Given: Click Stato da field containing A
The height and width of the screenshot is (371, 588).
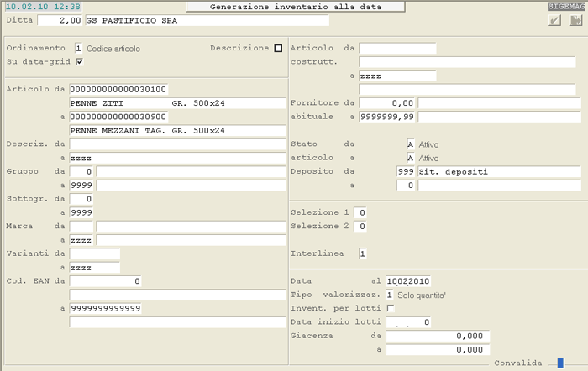Looking at the screenshot, I should click(x=411, y=144).
